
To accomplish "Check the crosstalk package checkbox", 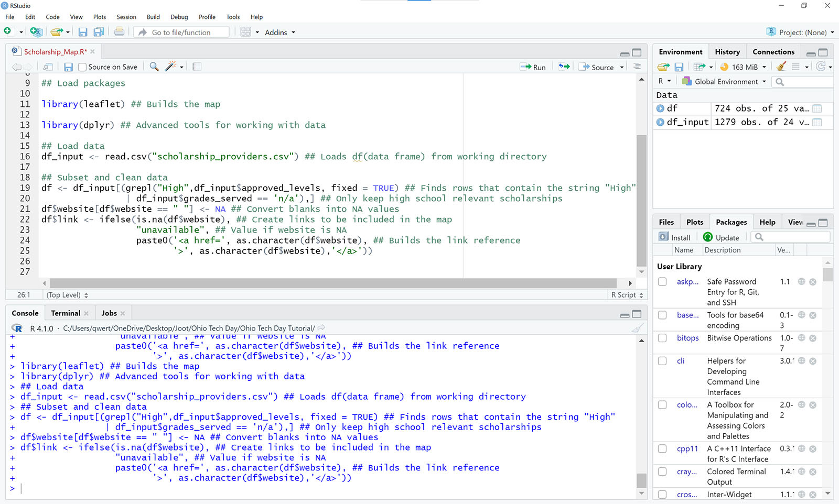I will coord(662,495).
